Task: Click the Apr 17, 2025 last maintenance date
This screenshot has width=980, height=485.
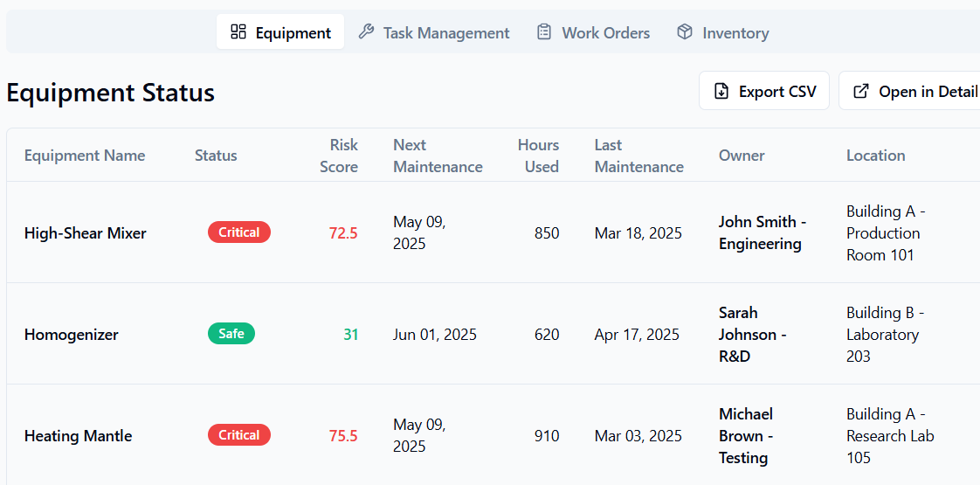Action: tap(637, 335)
